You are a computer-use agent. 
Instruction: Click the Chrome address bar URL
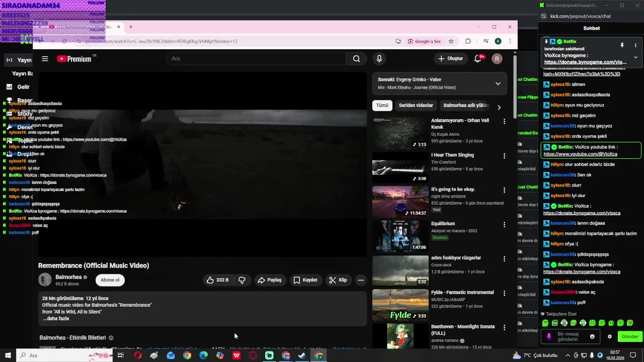point(161,41)
